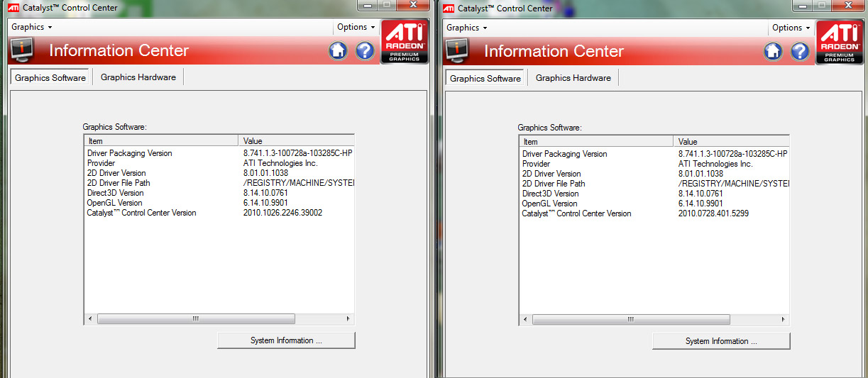Click monitor info icon in left window

23,51
